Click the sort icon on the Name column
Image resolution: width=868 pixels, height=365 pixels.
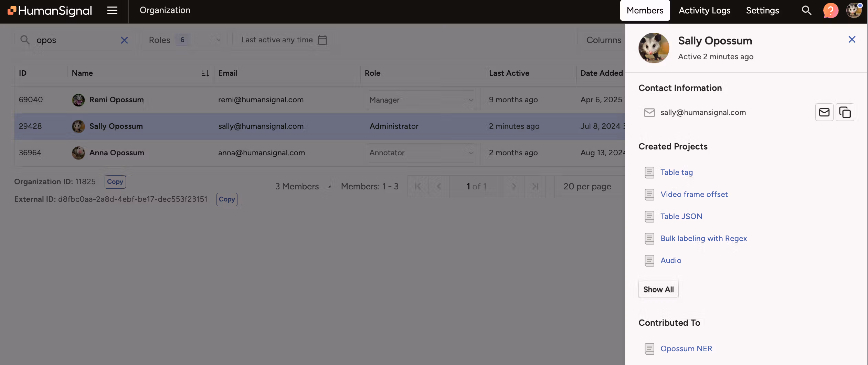point(205,73)
